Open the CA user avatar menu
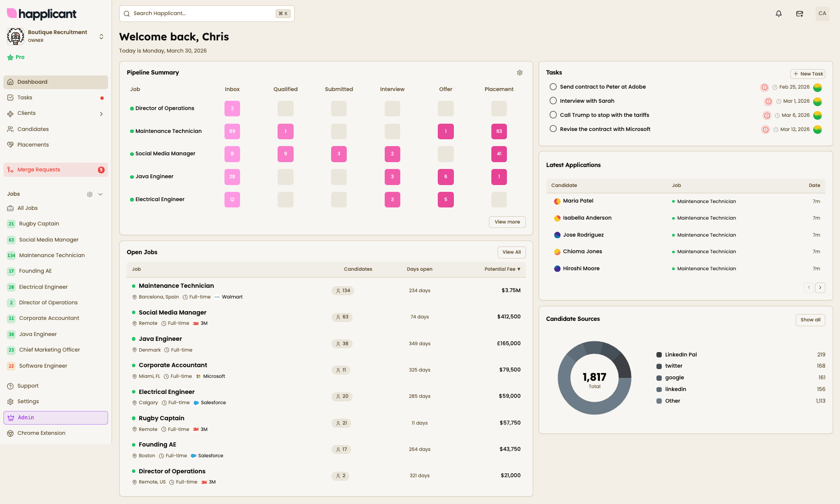840x504 pixels. 822,14
